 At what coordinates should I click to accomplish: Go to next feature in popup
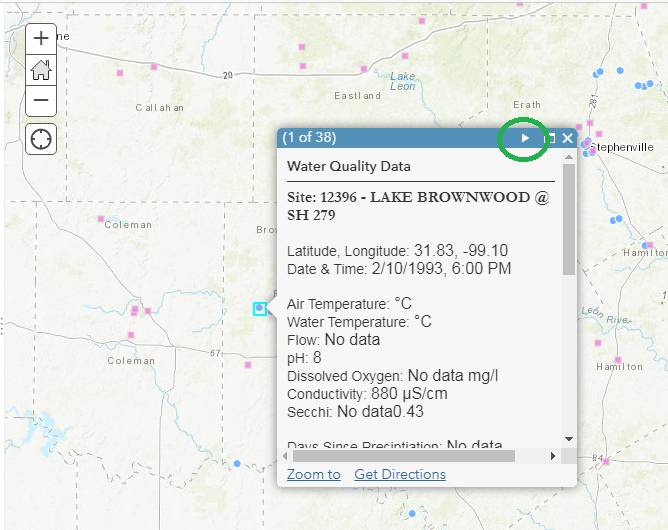click(525, 138)
